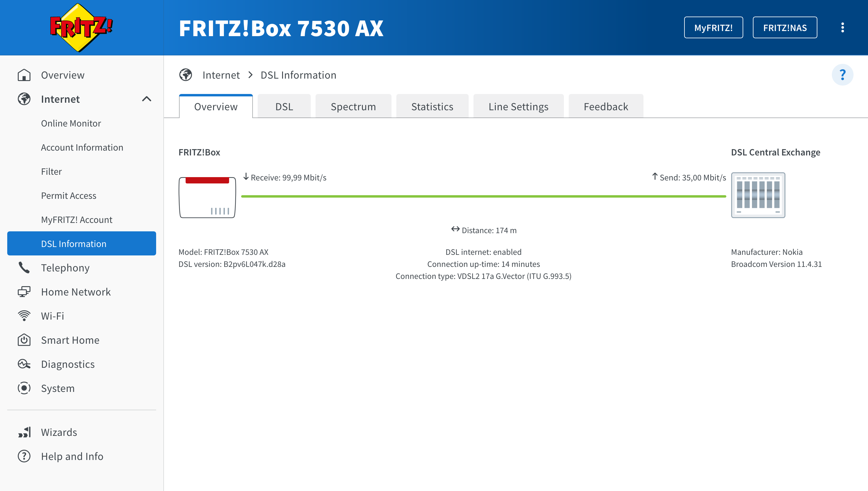Click the System icon in sidebar
The image size is (868, 491).
24,388
